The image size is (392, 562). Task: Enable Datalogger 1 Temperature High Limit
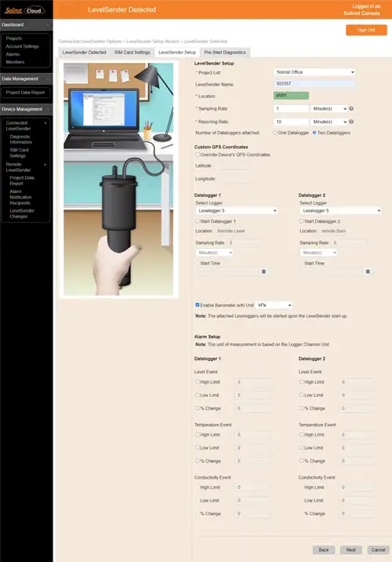pyautogui.click(x=198, y=434)
